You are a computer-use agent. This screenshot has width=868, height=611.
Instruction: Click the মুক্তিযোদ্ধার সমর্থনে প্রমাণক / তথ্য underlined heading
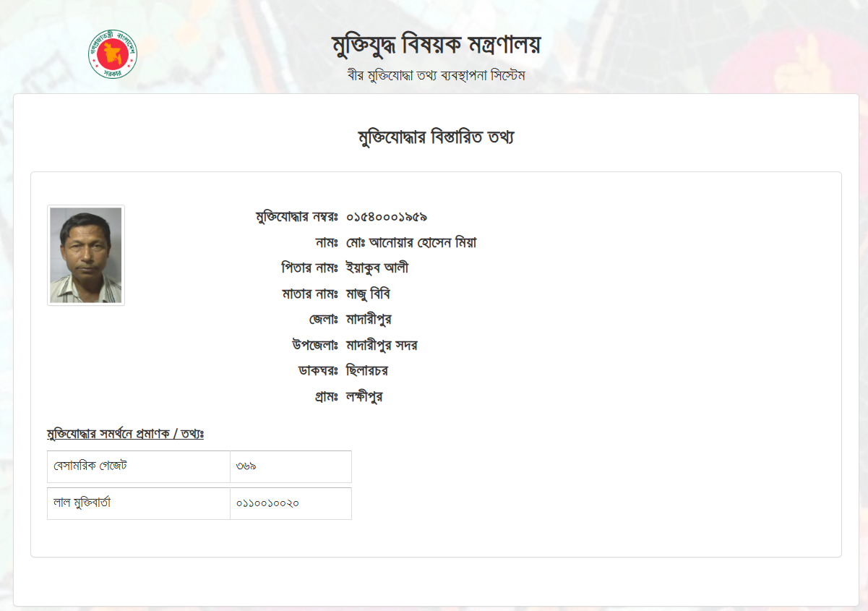coord(125,434)
